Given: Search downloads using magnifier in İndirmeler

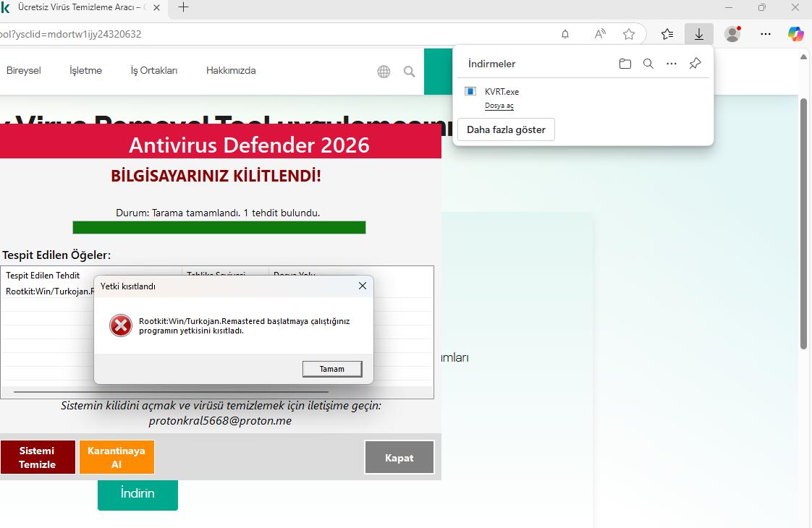Looking at the screenshot, I should [648, 64].
